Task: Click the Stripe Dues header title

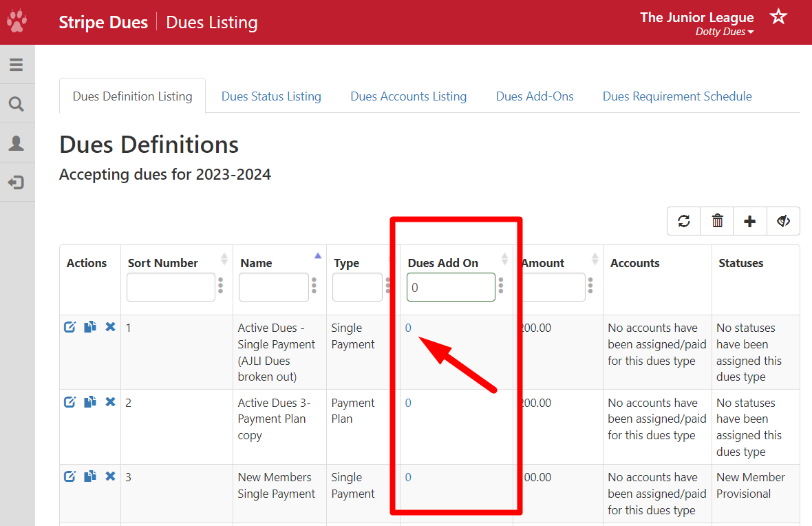Action: coord(103,22)
